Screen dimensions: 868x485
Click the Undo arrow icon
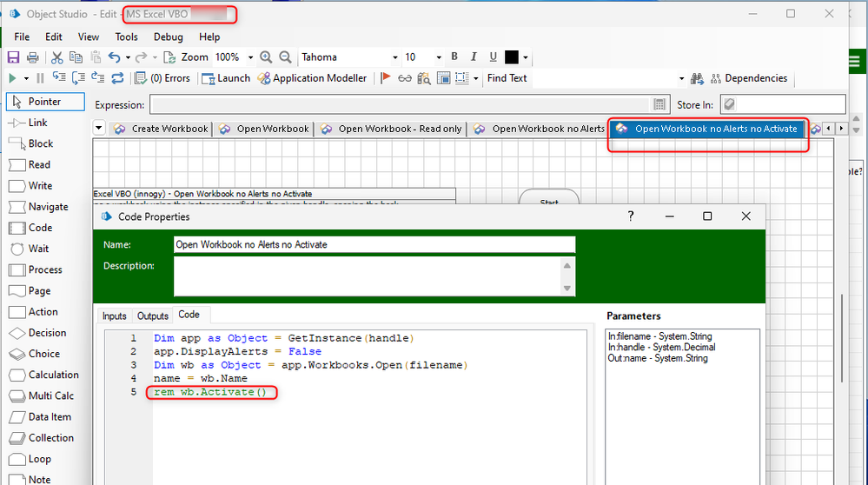click(115, 57)
